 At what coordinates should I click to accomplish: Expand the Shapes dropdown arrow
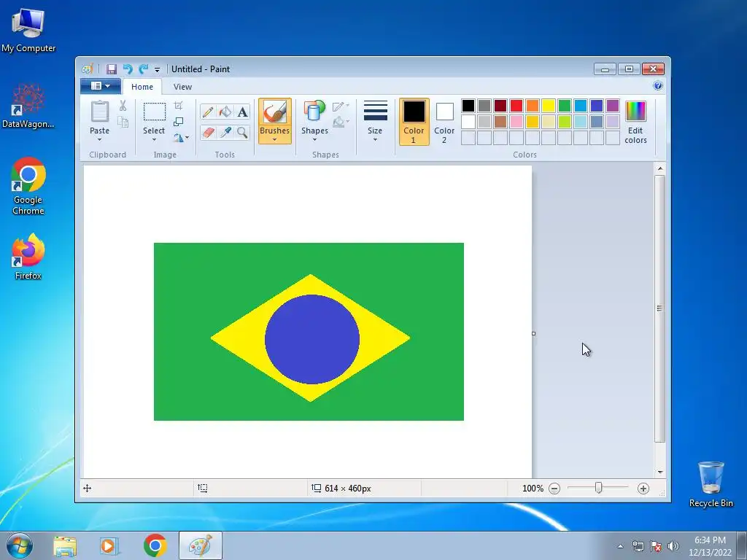point(314,140)
